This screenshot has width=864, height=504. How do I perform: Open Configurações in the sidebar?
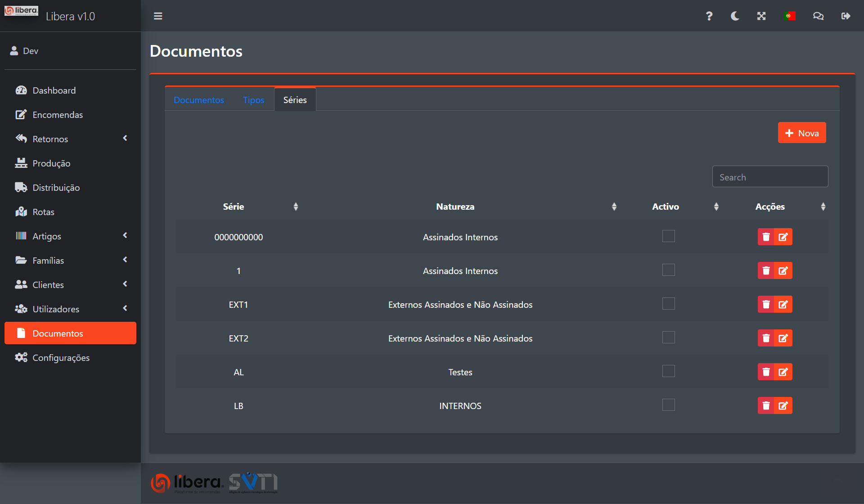pyautogui.click(x=61, y=358)
